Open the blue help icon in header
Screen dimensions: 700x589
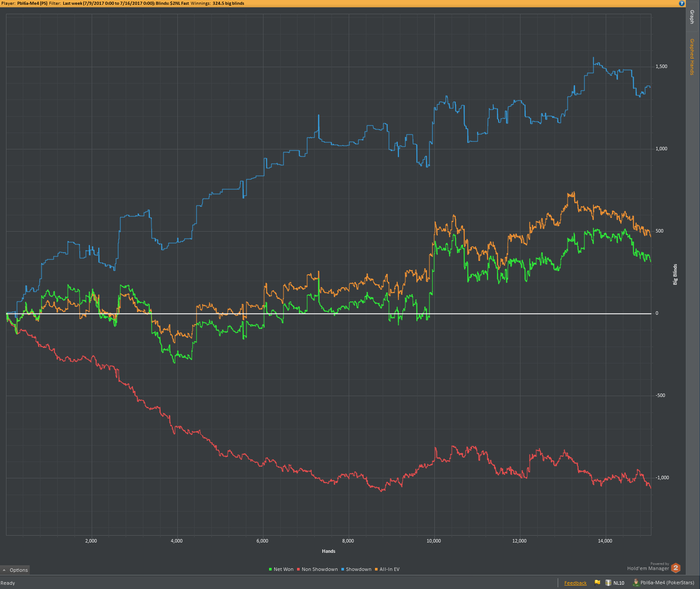click(x=682, y=3)
